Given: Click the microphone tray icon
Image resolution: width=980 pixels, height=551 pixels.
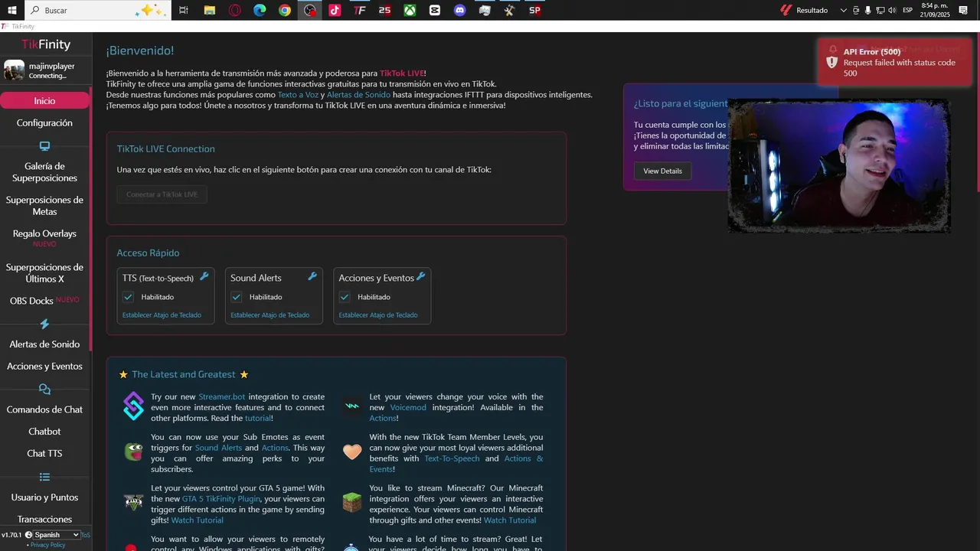Looking at the screenshot, I should (x=868, y=10).
